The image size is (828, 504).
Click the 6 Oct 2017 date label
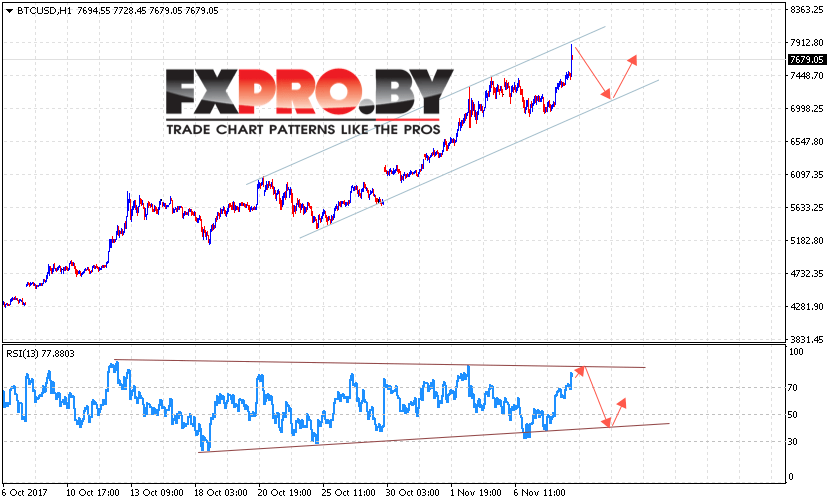(24, 492)
